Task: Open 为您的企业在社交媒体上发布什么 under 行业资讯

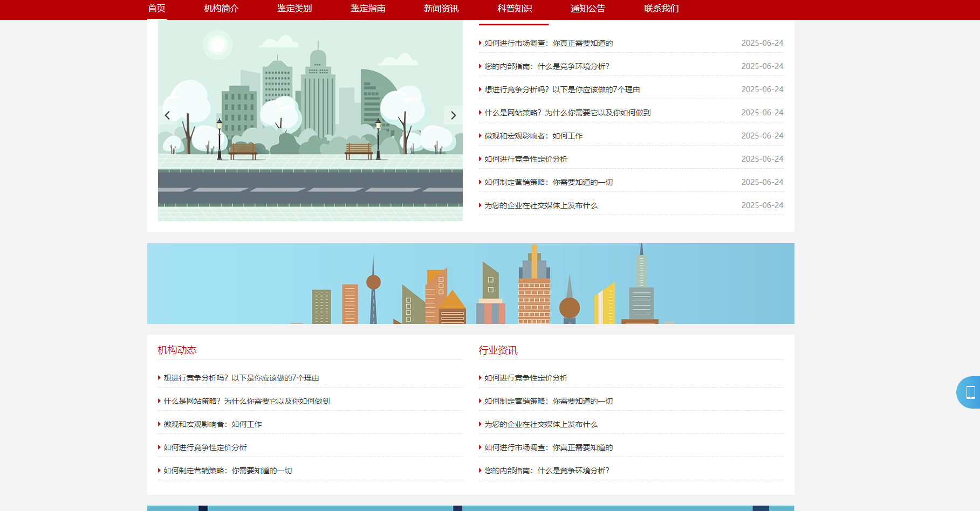Action: [x=540, y=424]
